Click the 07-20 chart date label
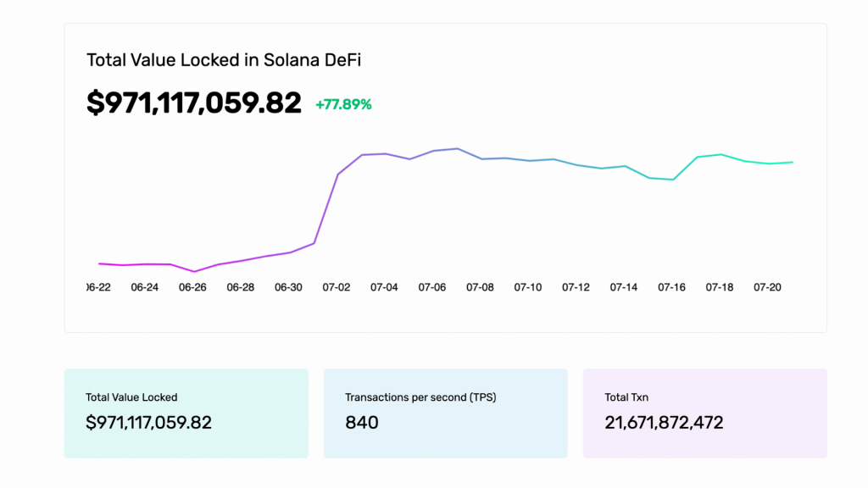Screen dimensions: 868x488 point(767,287)
